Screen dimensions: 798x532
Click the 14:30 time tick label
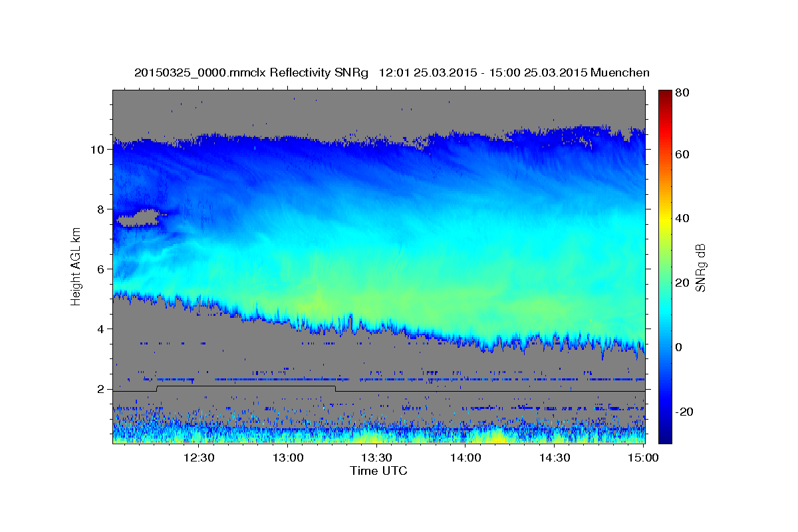click(x=554, y=458)
